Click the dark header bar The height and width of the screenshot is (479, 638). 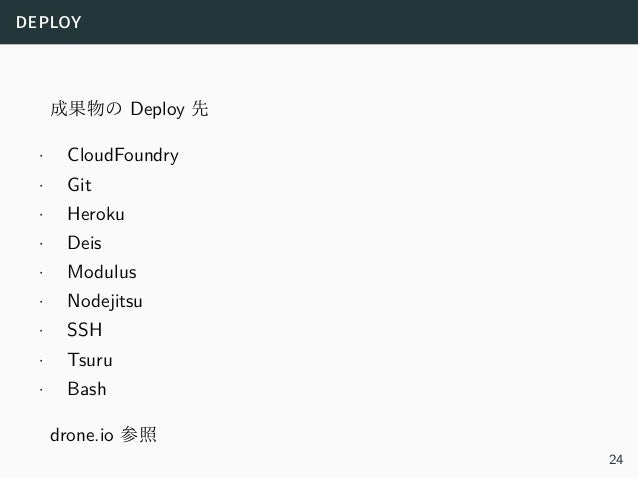click(319, 22)
